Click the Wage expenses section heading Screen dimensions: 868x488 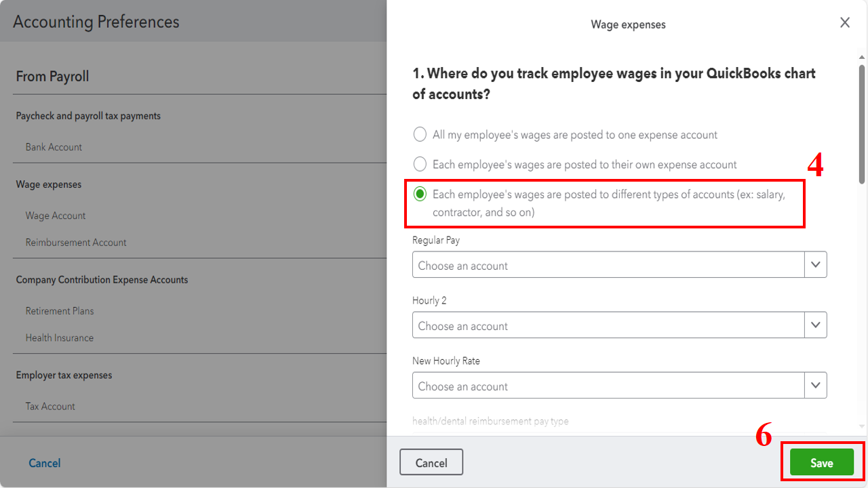click(49, 184)
